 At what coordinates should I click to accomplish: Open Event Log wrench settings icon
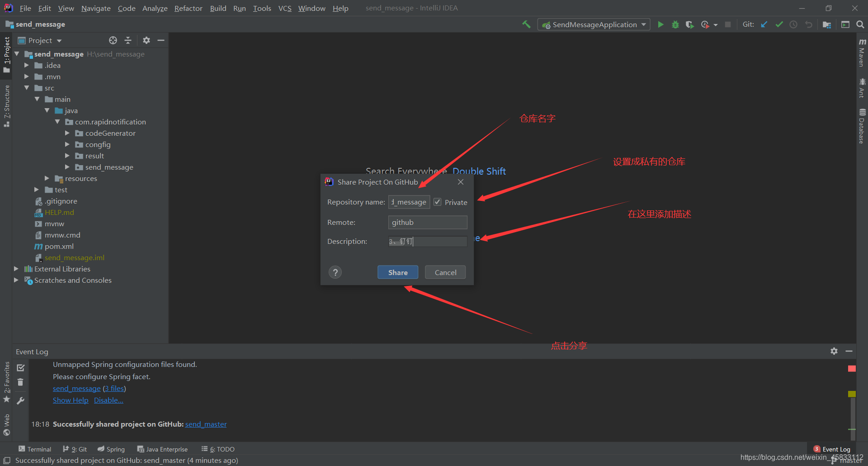[x=20, y=400]
